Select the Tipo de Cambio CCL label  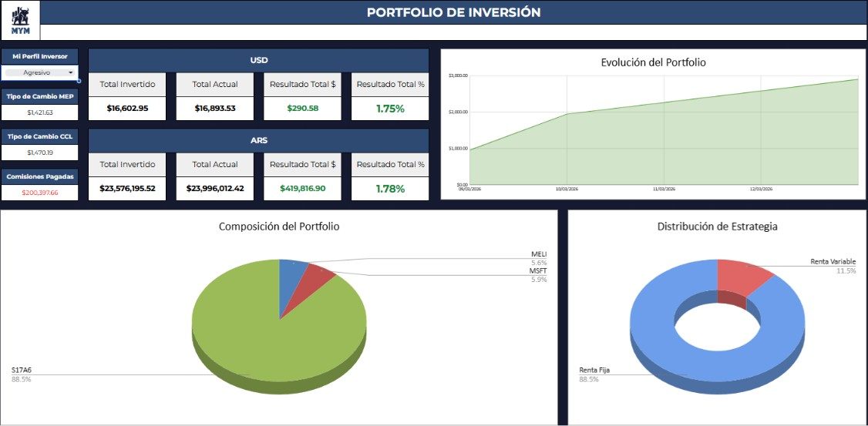pos(40,136)
